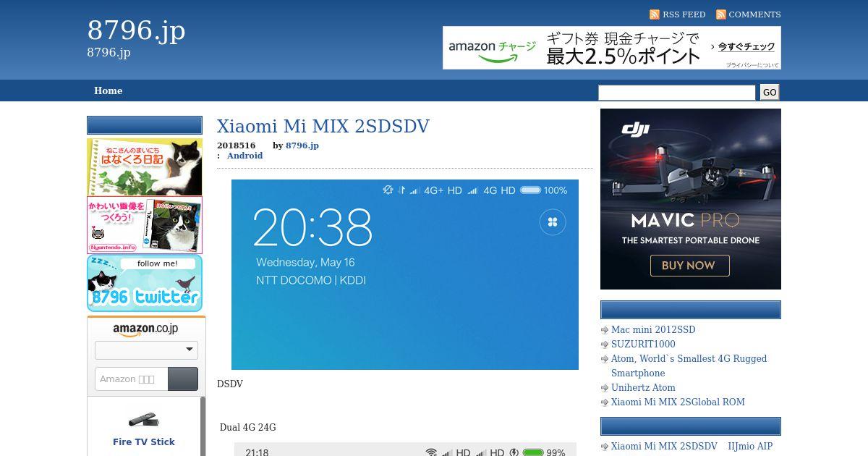
Task: Click the GO search button
Action: click(x=770, y=92)
